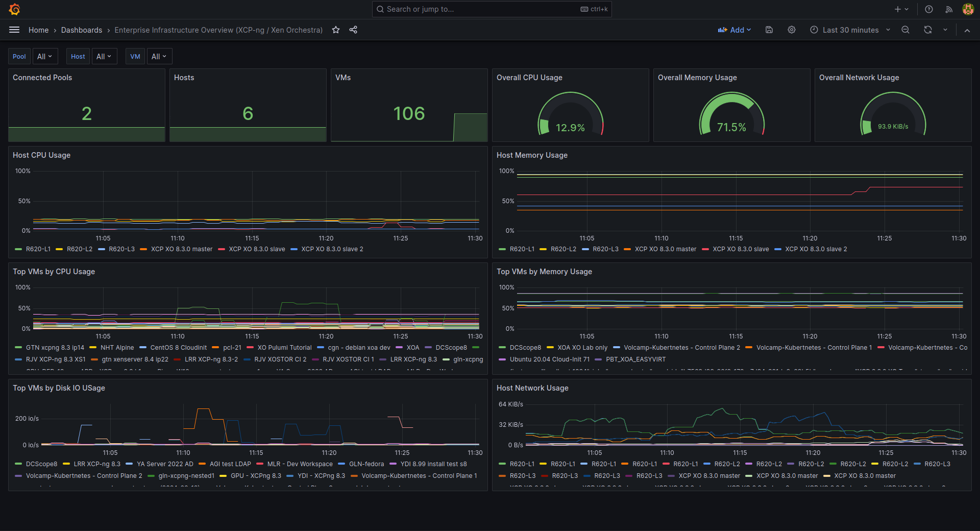Open the Add panel menu
Screen dimensions: 980x531
tap(734, 30)
